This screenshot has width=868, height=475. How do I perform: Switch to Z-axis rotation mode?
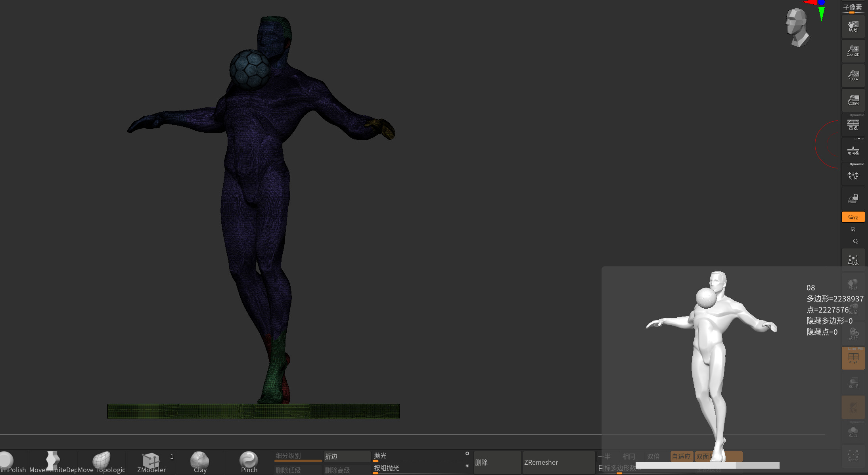pos(855,241)
